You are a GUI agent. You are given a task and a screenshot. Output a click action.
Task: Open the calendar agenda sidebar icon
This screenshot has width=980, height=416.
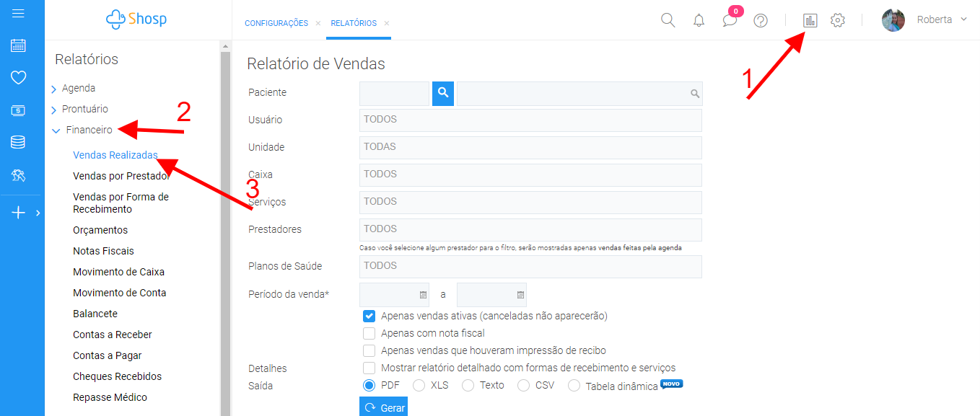[18, 45]
